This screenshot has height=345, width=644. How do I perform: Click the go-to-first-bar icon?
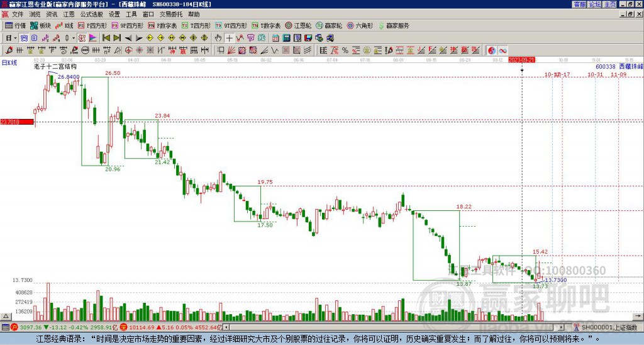click(106, 38)
